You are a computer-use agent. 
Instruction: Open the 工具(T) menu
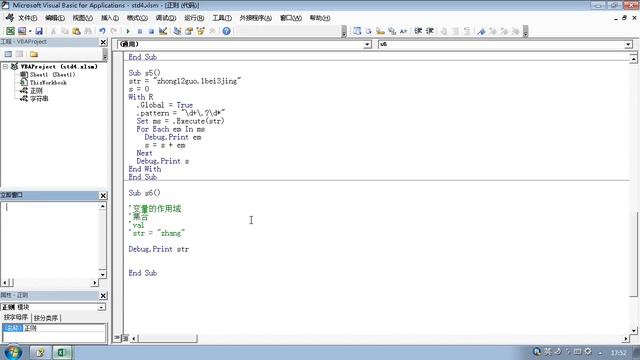[222, 18]
